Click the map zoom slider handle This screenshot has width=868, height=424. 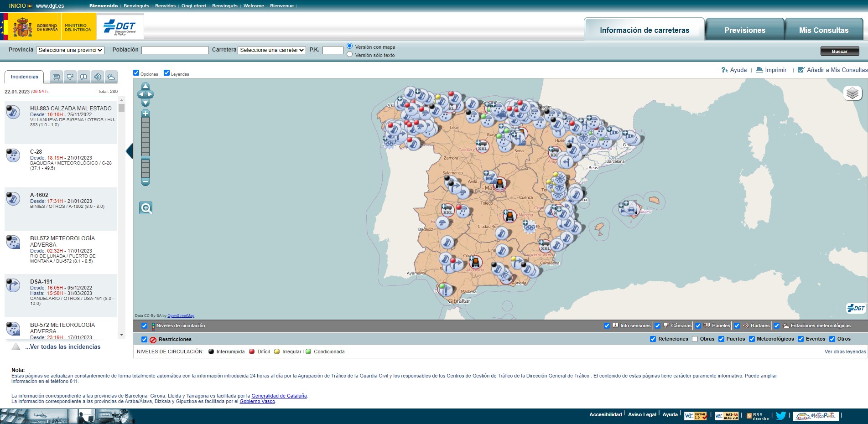[146, 159]
